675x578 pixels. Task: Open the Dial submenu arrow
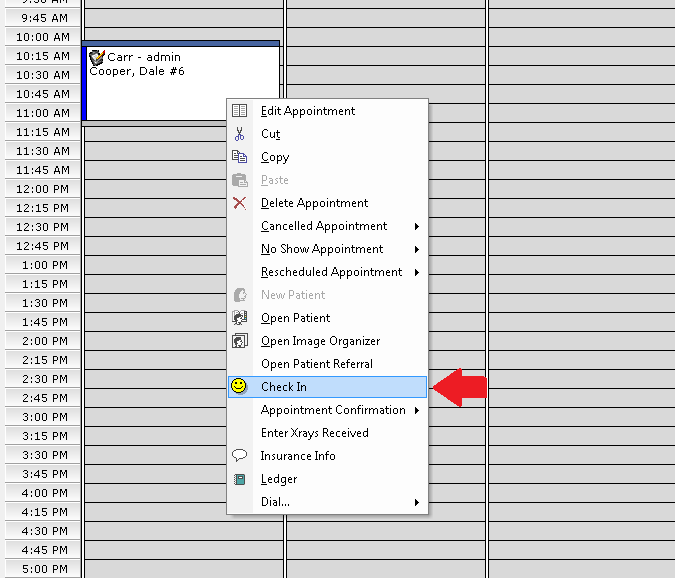pos(416,502)
